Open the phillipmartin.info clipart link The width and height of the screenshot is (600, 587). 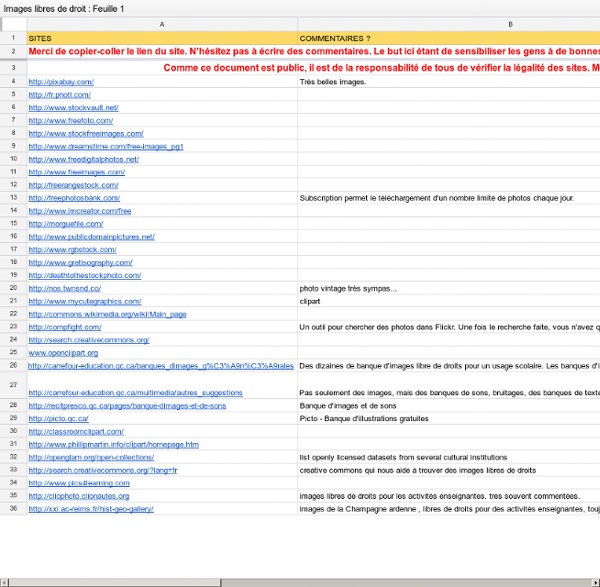[x=114, y=445]
